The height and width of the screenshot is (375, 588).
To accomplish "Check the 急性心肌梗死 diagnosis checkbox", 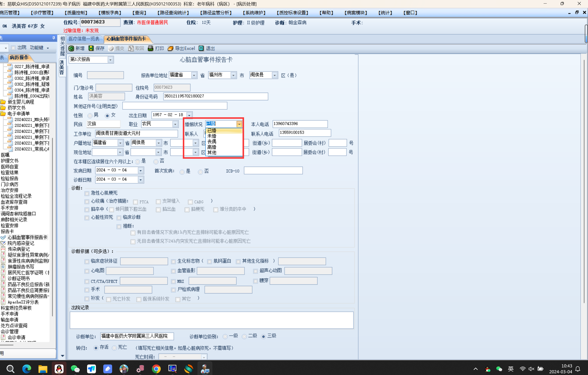I will pyautogui.click(x=87, y=193).
